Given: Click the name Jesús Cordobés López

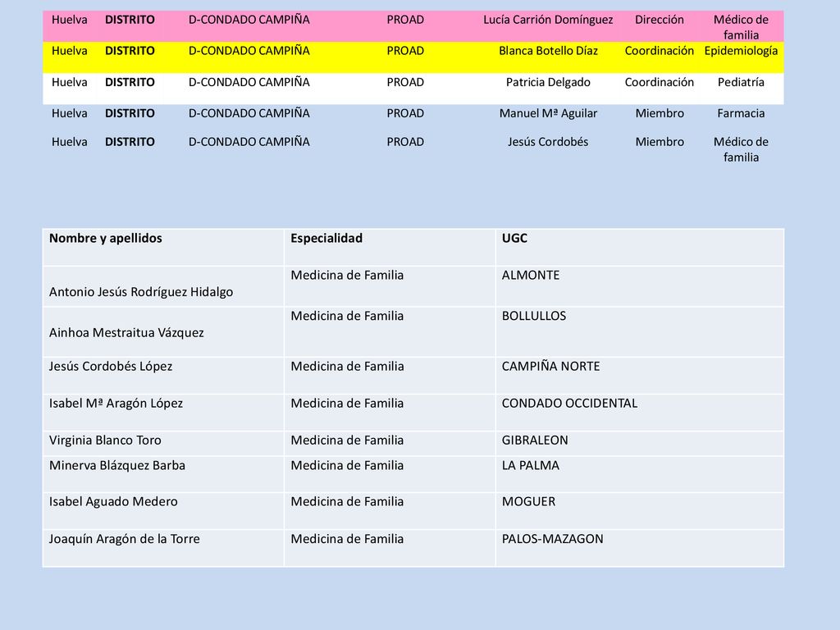Looking at the screenshot, I should (111, 367).
